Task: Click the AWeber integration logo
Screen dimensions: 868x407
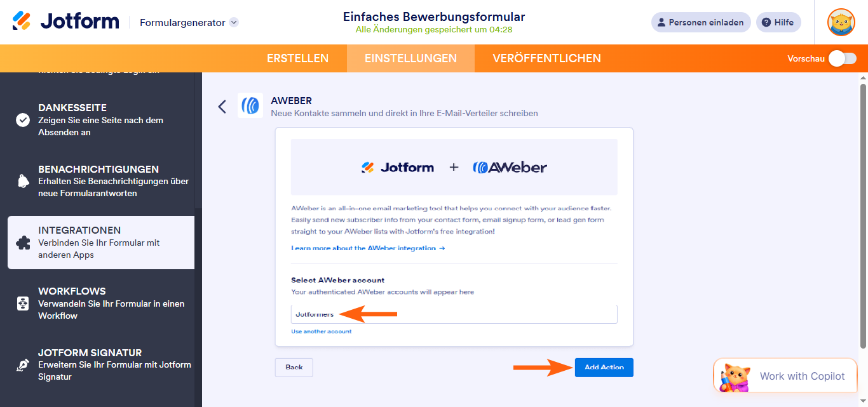Action: pos(250,105)
